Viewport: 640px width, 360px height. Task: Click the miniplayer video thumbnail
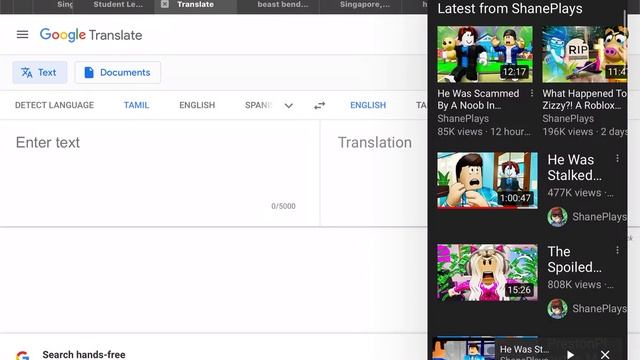click(x=464, y=349)
